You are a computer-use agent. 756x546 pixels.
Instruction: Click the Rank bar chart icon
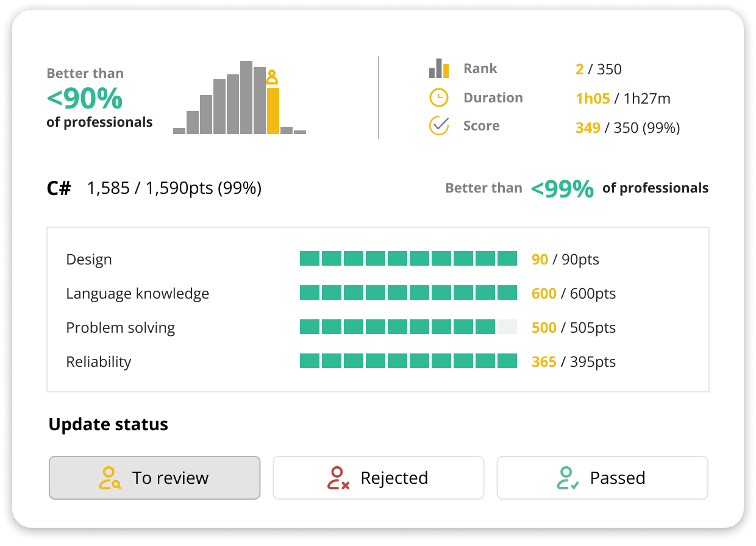pyautogui.click(x=438, y=69)
